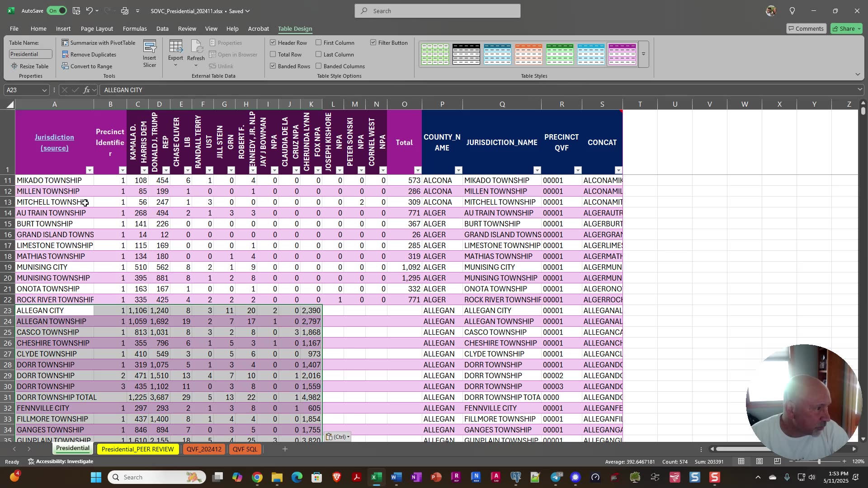Open the Total column filter dropdown
This screenshot has height=488, width=868.
pyautogui.click(x=418, y=170)
